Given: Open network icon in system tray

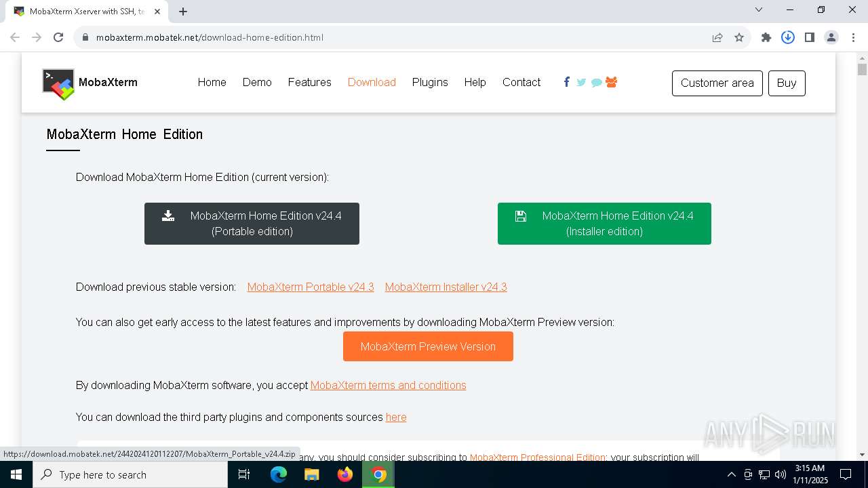Looking at the screenshot, I should point(764,474).
